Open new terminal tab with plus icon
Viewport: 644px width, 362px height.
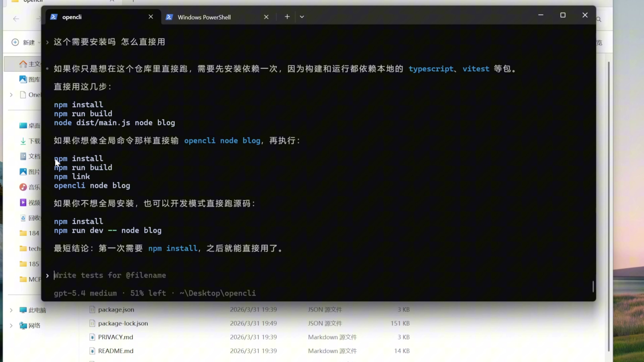click(287, 17)
